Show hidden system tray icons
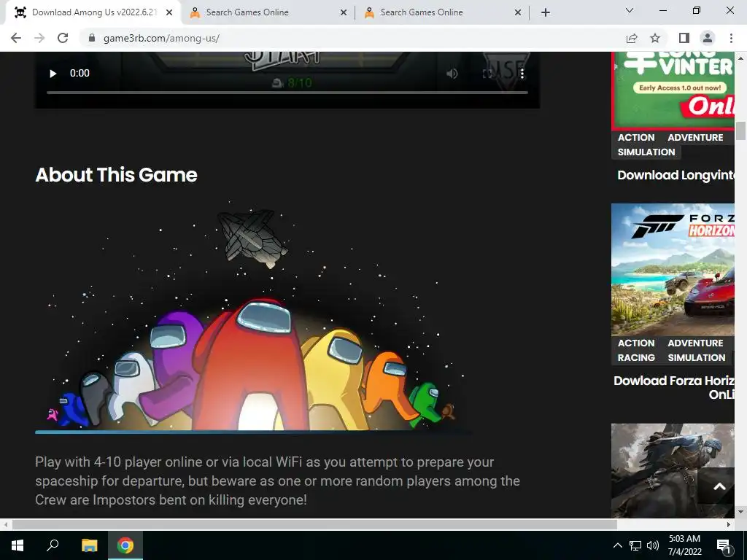Screen dimensions: 747x560 tap(617, 545)
